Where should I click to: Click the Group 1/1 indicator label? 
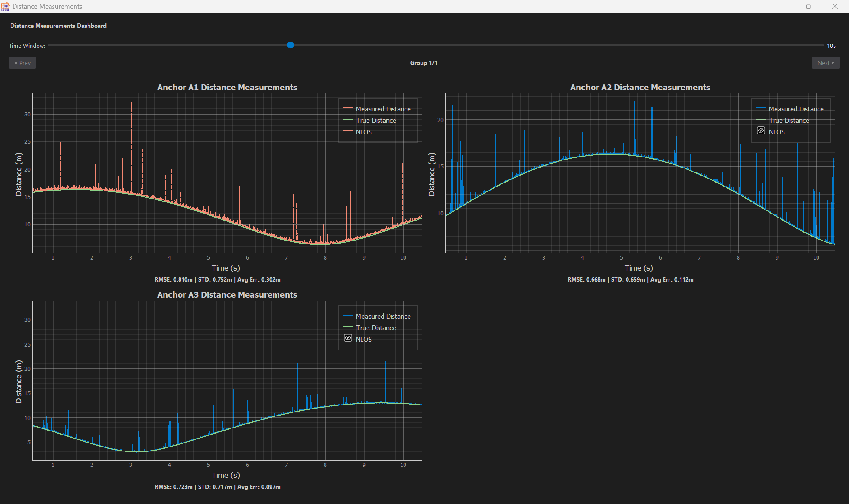[x=424, y=63]
